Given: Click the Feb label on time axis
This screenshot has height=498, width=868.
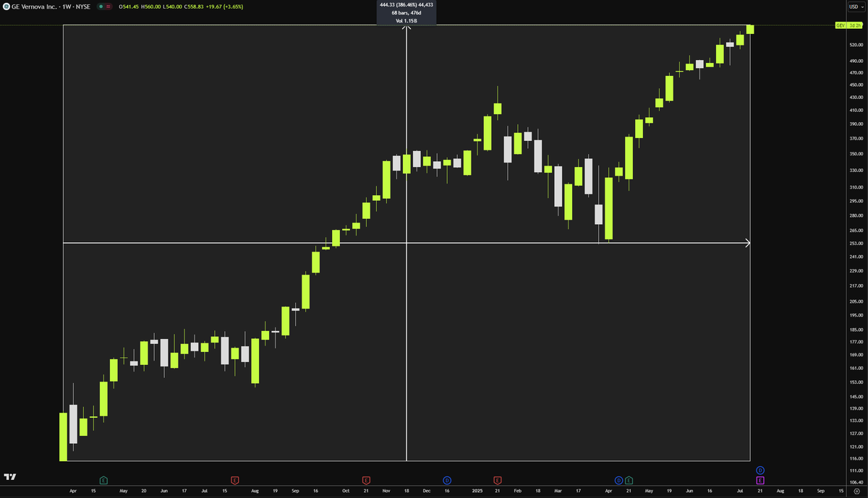Looking at the screenshot, I should [517, 490].
